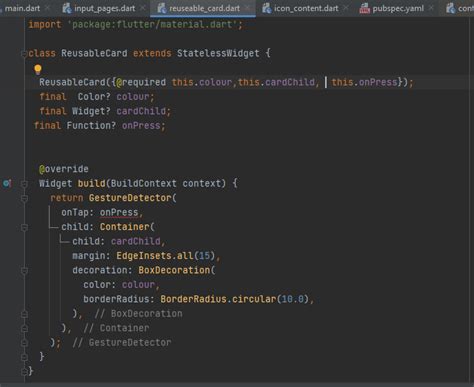Image resolution: width=474 pixels, height=387 pixels.
Task: Collapse the ReusableCard class fold marker
Action: click(24, 53)
